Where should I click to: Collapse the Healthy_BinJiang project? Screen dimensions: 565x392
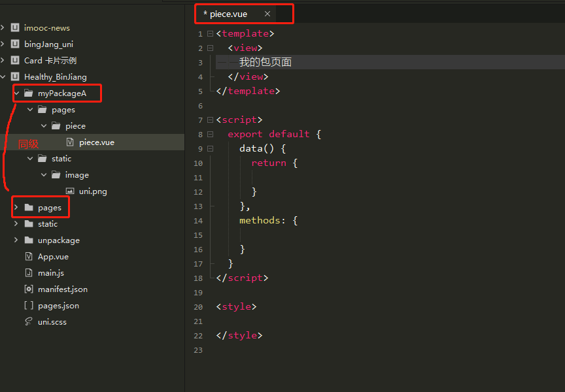pos(3,76)
